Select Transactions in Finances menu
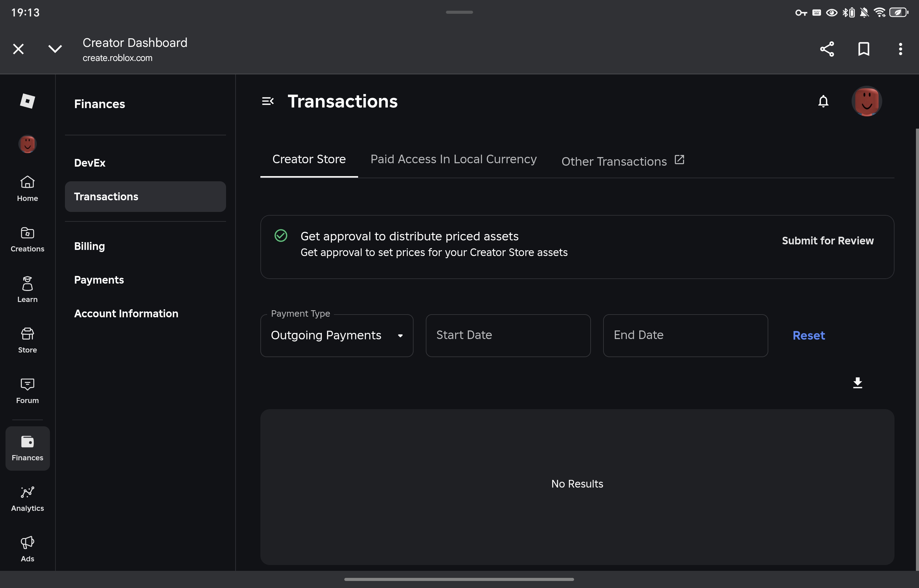Screen dimensions: 919x588 click(x=145, y=197)
